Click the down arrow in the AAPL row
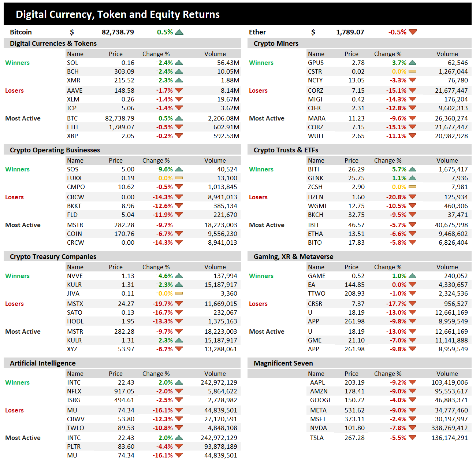The width and height of the screenshot is (476, 463). pos(412,382)
